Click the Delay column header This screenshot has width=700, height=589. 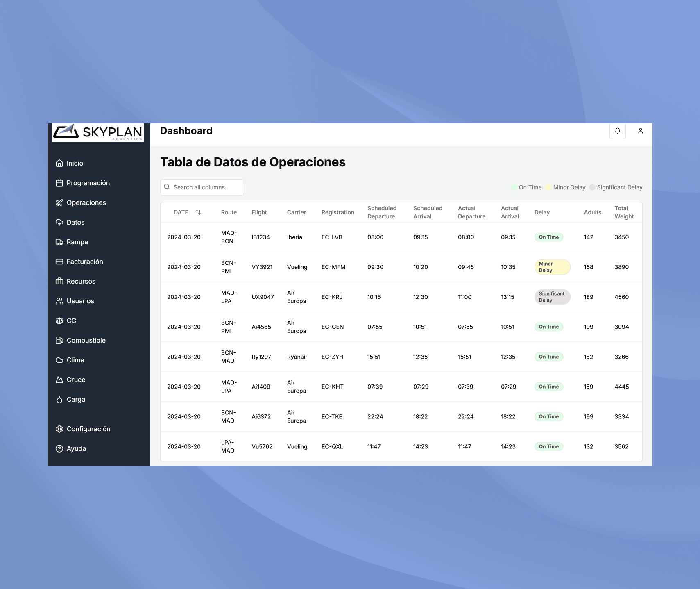(x=542, y=212)
